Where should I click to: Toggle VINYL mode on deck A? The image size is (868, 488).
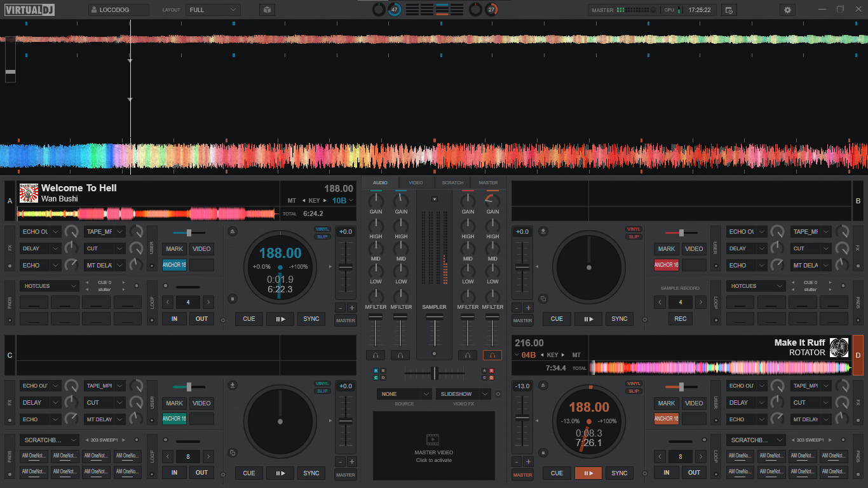[323, 229]
